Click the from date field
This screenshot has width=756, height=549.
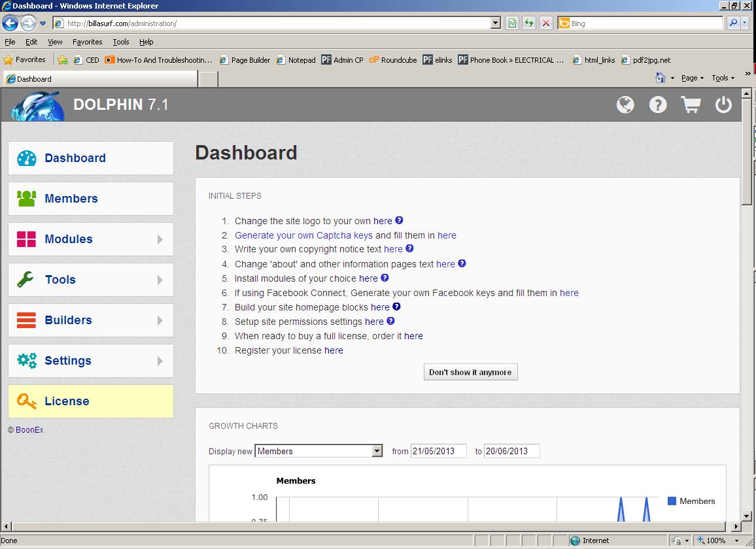pos(438,451)
